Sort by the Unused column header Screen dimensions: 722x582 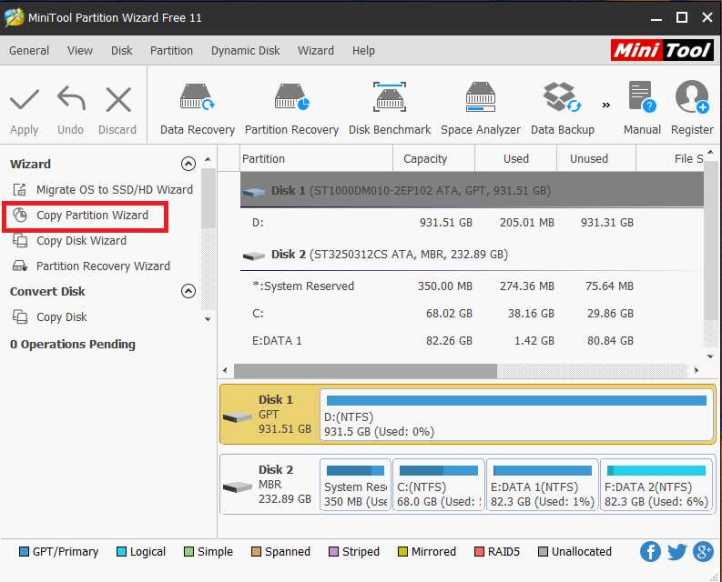coord(596,159)
